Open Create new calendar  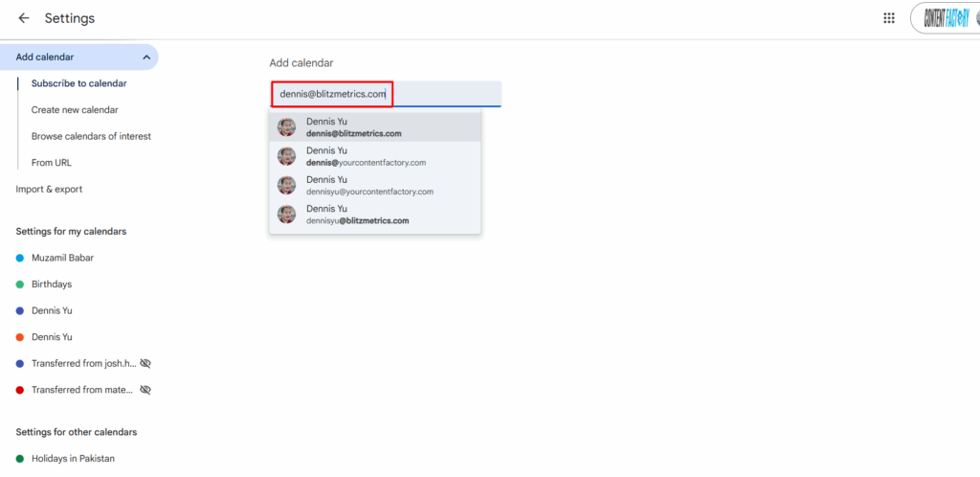pos(75,110)
